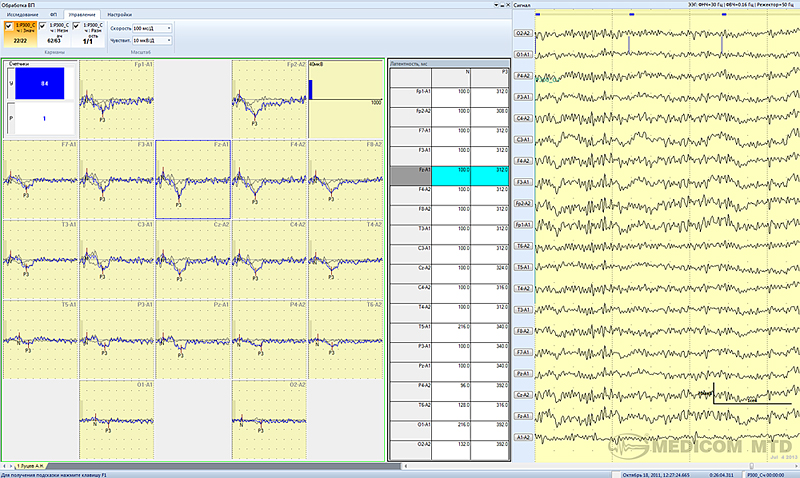Click the signal scrollbar left arrow
The height and width of the screenshot is (478, 800).
click(x=406, y=466)
